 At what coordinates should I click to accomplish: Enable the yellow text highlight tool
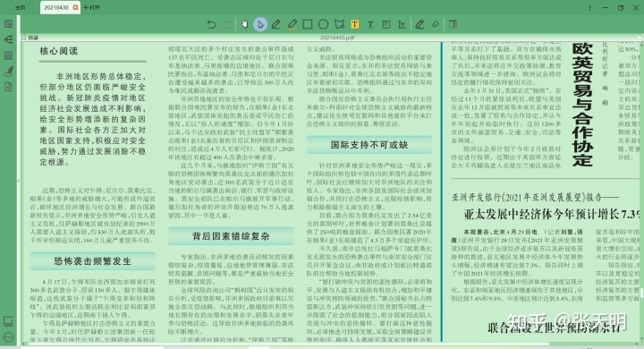pos(354,25)
